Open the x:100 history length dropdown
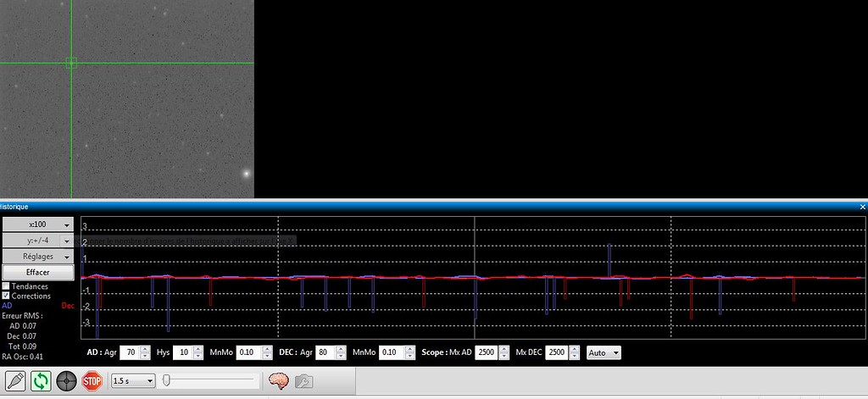The height and width of the screenshot is (399, 868). [38, 224]
